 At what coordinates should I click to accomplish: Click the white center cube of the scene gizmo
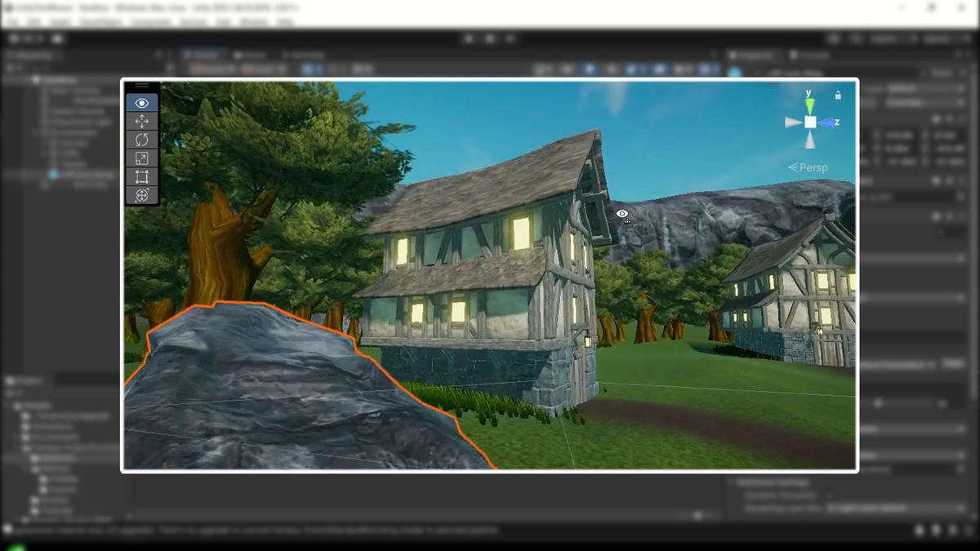(x=809, y=121)
